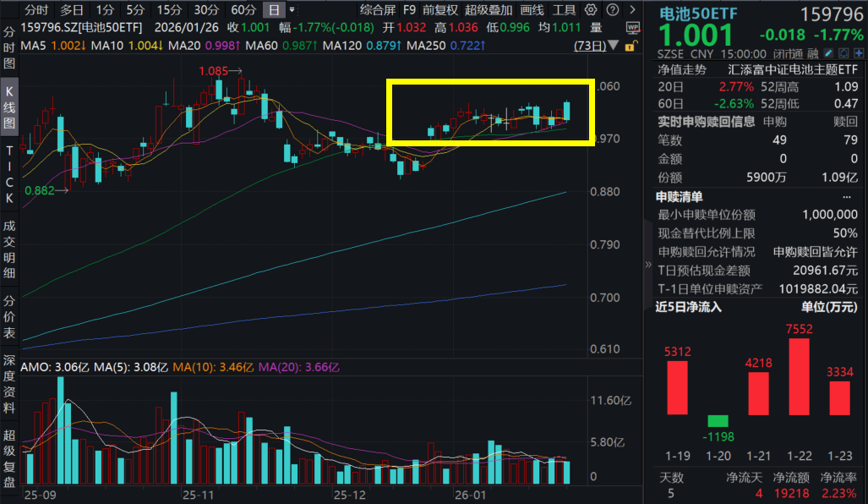Image resolution: width=868 pixels, height=504 pixels.
Task: Click the WP indicator icon in toolbar
Action: coord(634,29)
